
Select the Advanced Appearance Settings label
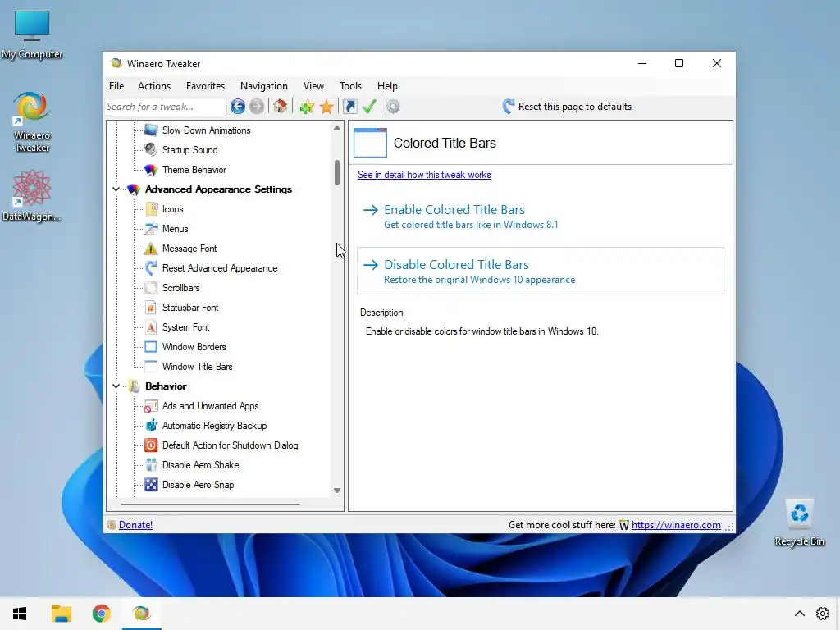[x=218, y=189]
